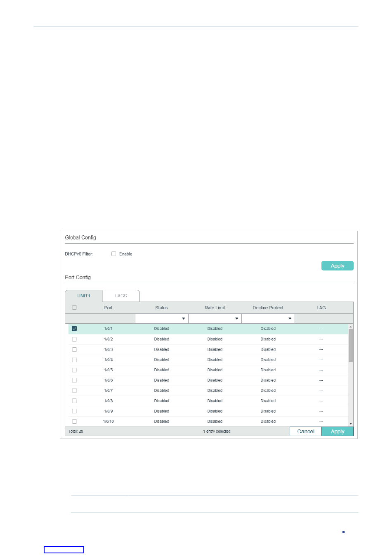Select the port 1/0/6 checkbox
392x555 pixels.
click(74, 380)
